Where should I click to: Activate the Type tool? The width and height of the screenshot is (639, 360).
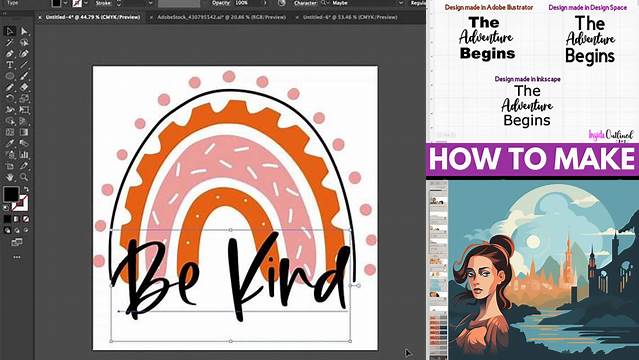[10, 64]
